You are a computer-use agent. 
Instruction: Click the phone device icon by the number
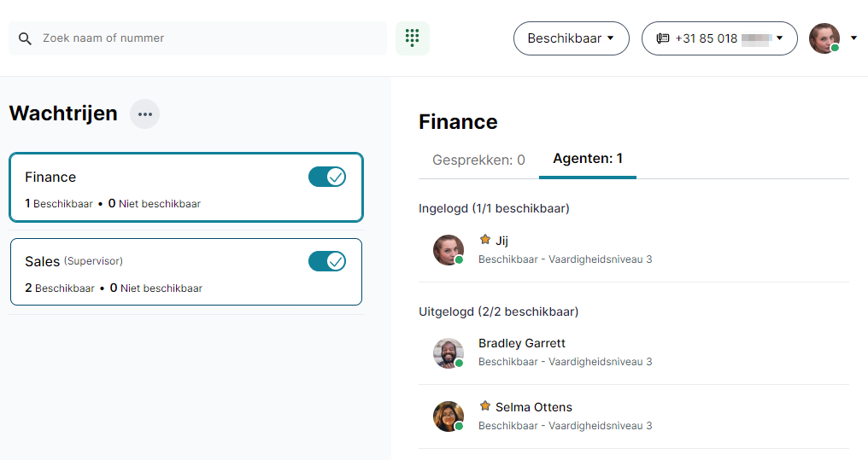[662, 38]
